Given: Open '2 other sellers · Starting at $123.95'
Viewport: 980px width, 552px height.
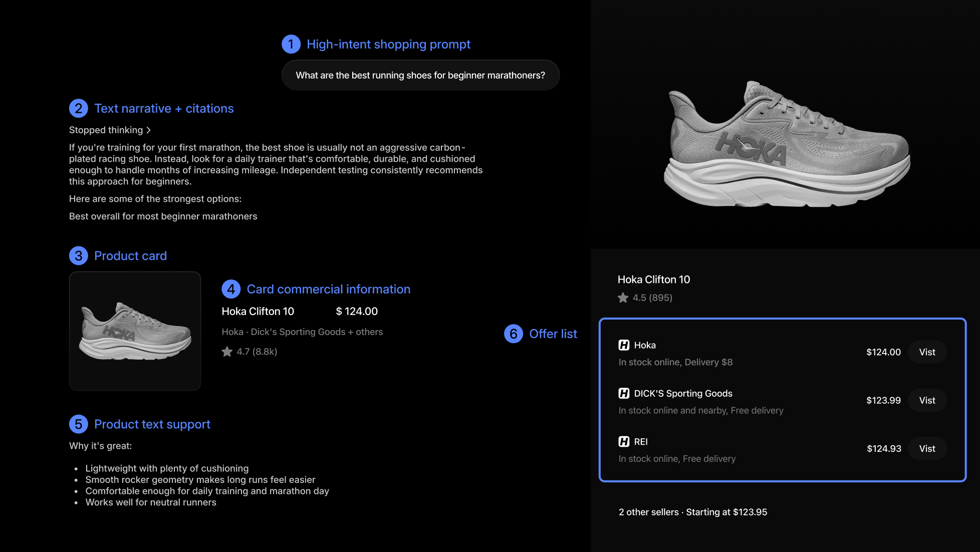Looking at the screenshot, I should (693, 512).
